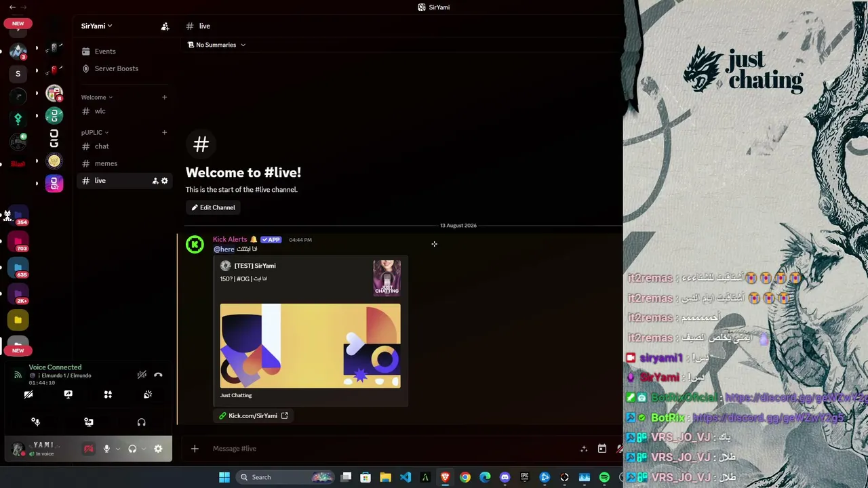Open the calendar icon in the message bar

coord(601,449)
